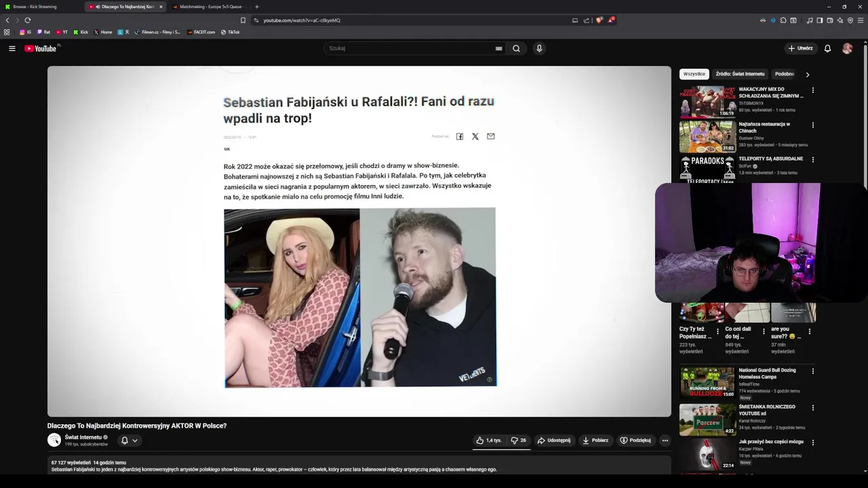
Task: Open YouTube notifications bell
Action: coord(827,48)
